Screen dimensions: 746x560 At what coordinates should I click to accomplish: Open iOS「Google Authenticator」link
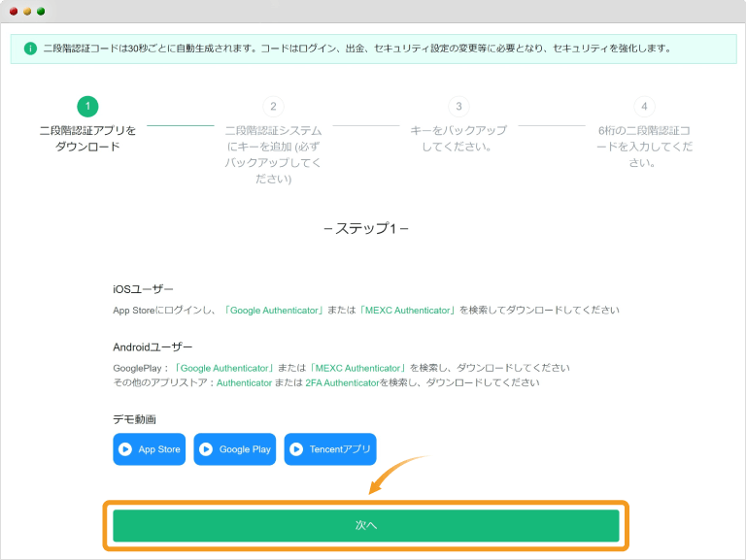pyautogui.click(x=274, y=311)
